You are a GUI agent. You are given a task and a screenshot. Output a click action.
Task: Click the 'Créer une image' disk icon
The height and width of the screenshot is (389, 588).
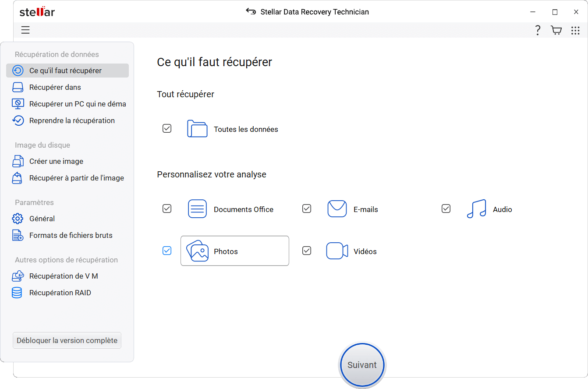(x=18, y=161)
